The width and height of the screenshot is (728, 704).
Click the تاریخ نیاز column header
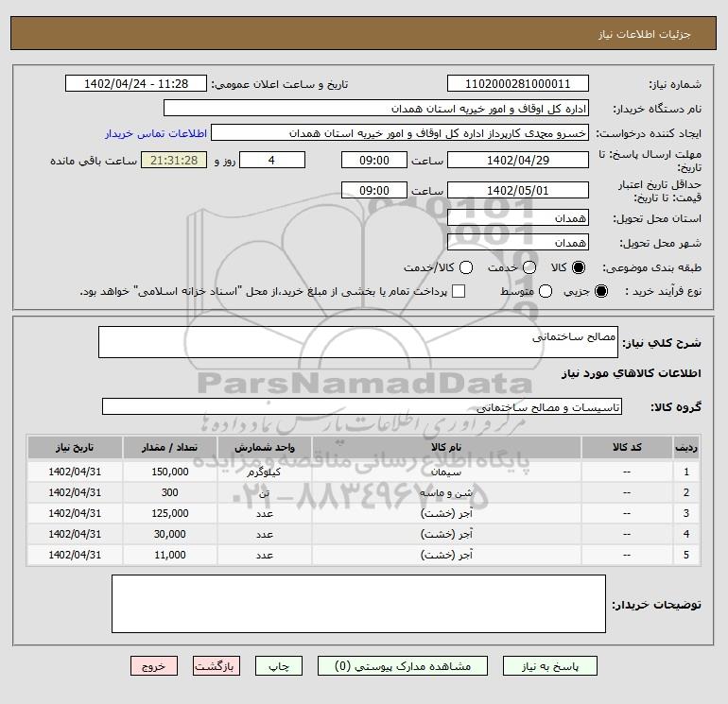point(75,447)
